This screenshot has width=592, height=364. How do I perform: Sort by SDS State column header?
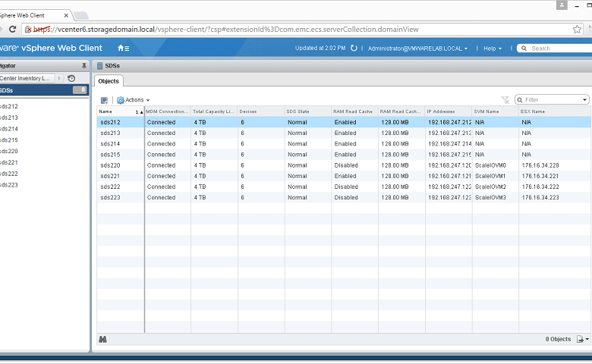[x=307, y=111]
